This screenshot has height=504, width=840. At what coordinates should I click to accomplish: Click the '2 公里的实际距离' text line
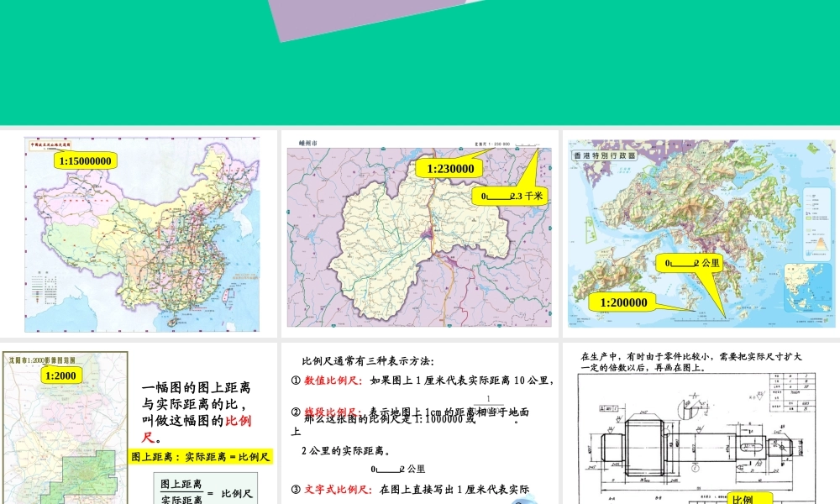[x=346, y=450]
